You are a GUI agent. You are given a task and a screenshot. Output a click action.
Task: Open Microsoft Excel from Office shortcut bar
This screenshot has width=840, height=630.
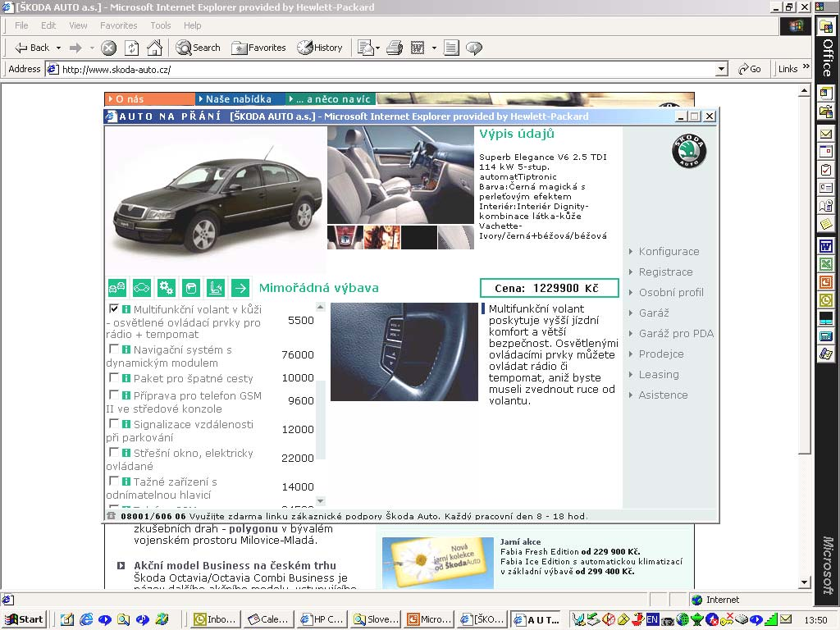(x=826, y=264)
